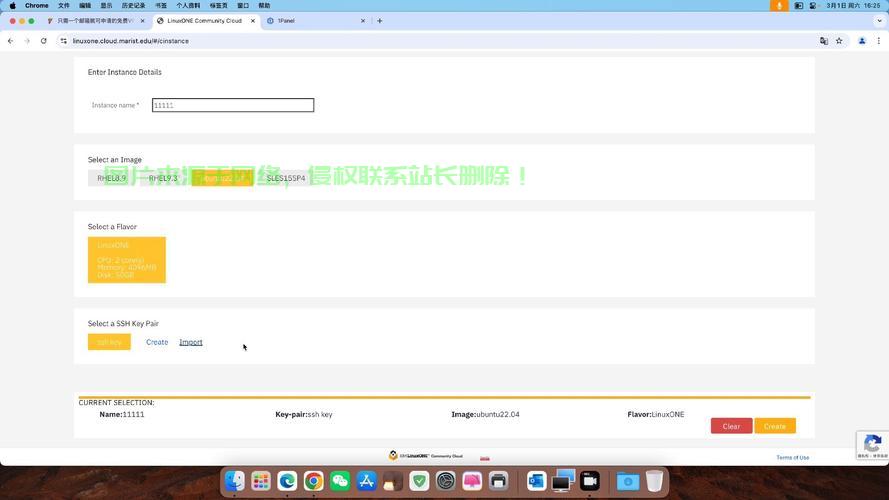Click the reCAPTCHA badge
The image size is (889, 500).
(873, 445)
